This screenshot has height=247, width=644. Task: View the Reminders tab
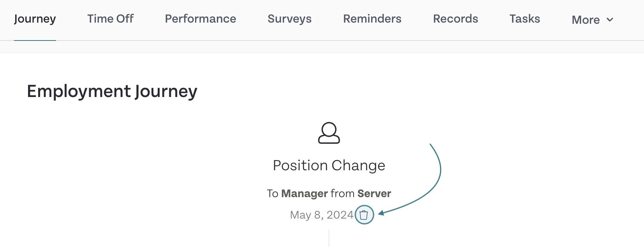tap(372, 19)
